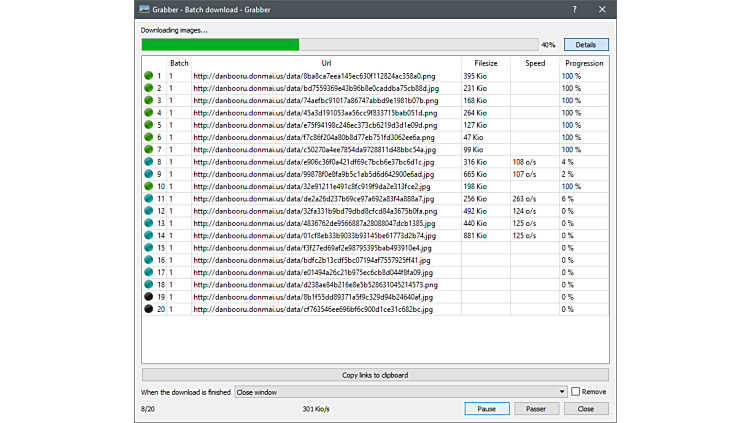
Task: Click the Passer button to skip
Action: pyautogui.click(x=536, y=409)
